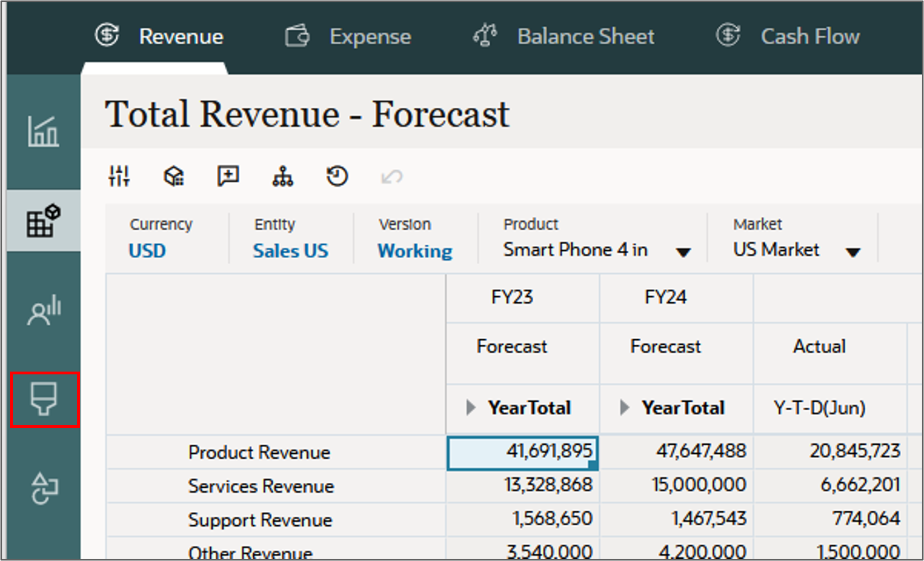924x561 pixels.
Task: Click the cube grid toolbar icon
Action: click(x=174, y=177)
